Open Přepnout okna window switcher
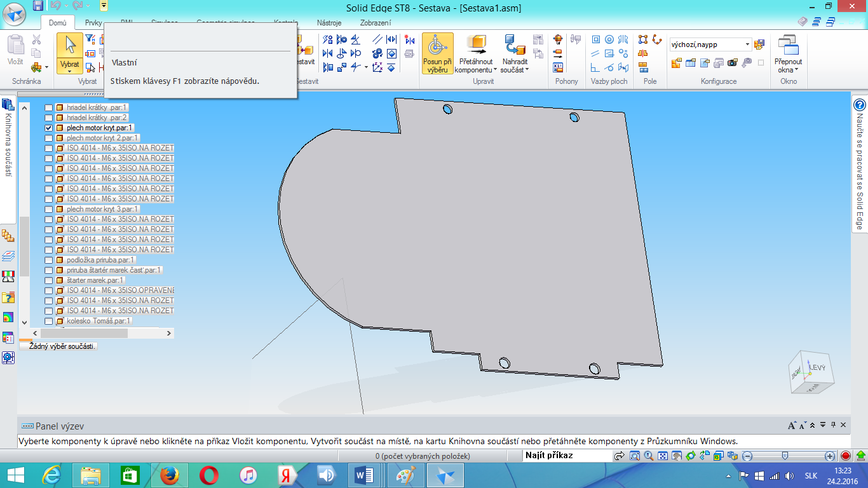Viewport: 868px width, 488px height. (x=788, y=55)
